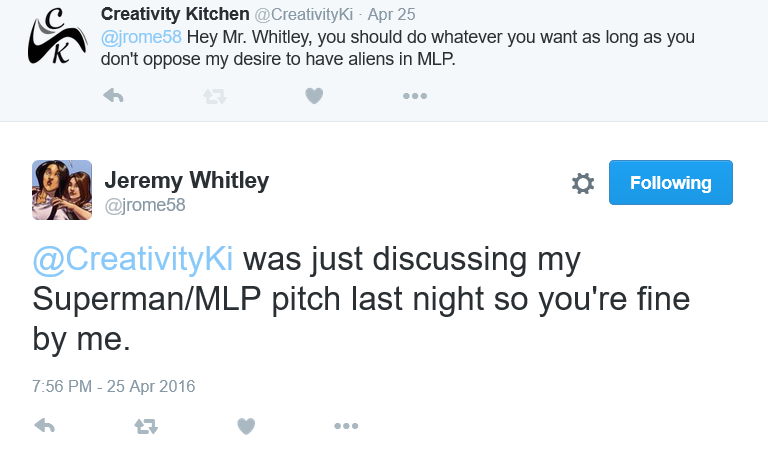The width and height of the screenshot is (768, 456).
Task: Open the 7:56 PM - 25 Apr 2016 timestamp
Action: [x=113, y=386]
